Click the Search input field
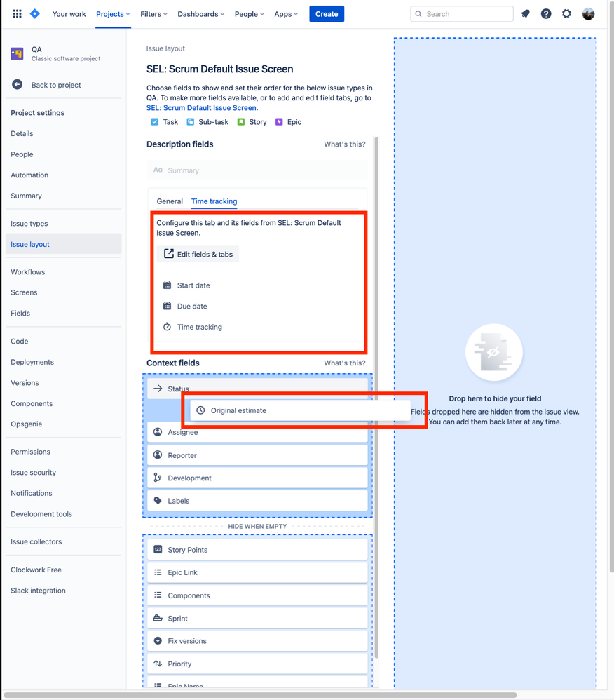This screenshot has height=700, width=614. (x=462, y=14)
